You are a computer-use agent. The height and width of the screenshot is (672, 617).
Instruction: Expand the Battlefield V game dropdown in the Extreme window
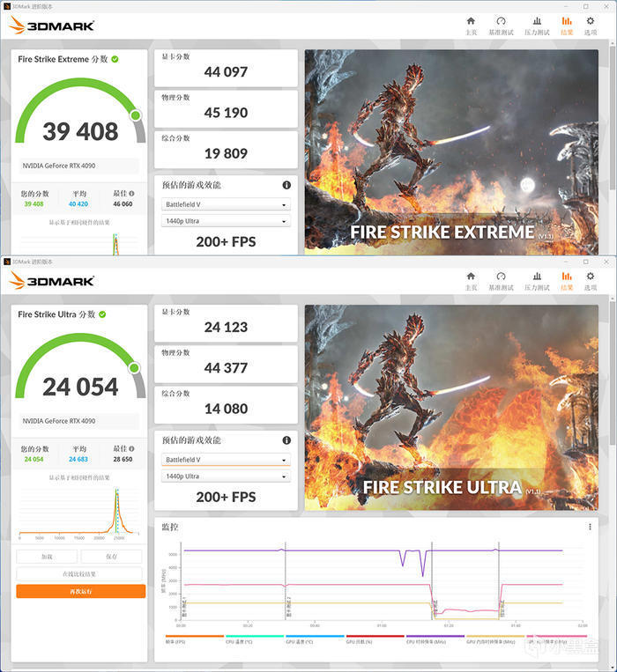click(x=226, y=204)
